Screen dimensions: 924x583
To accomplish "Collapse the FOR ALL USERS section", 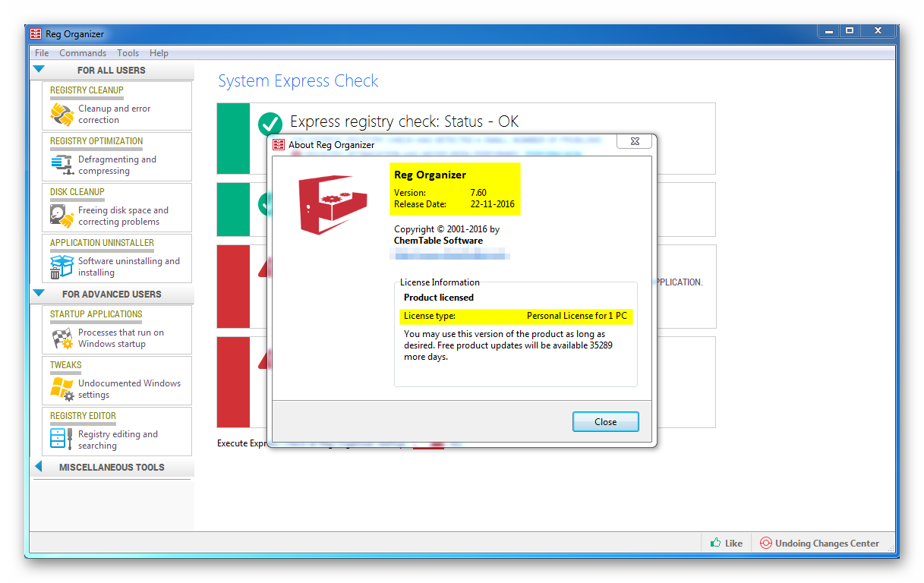I will point(39,70).
